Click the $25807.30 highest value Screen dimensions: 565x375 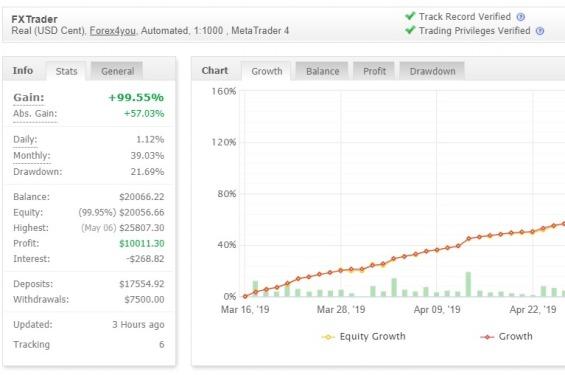coord(142,228)
